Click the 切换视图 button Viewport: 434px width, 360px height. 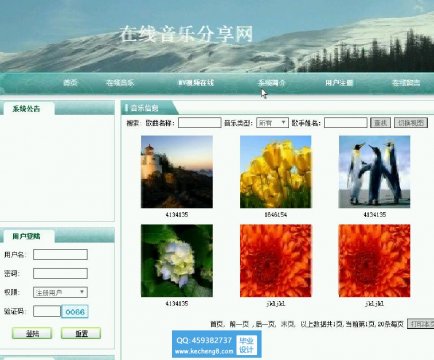click(411, 123)
